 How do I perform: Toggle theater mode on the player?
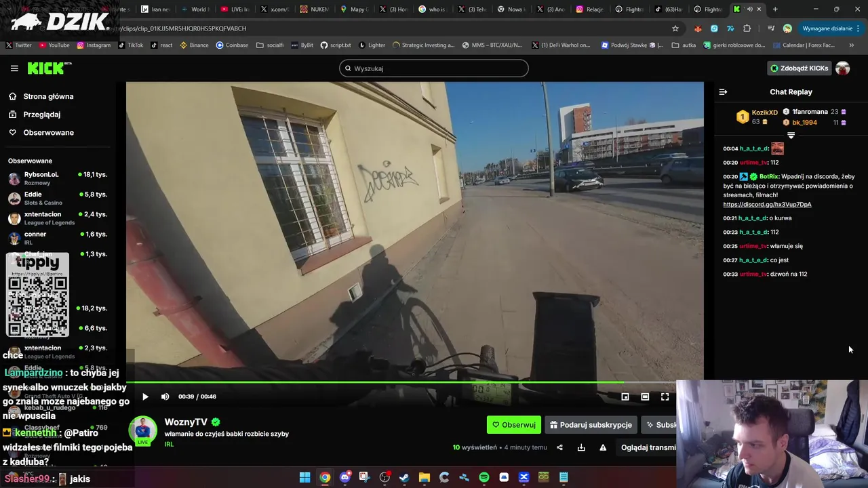point(645,397)
